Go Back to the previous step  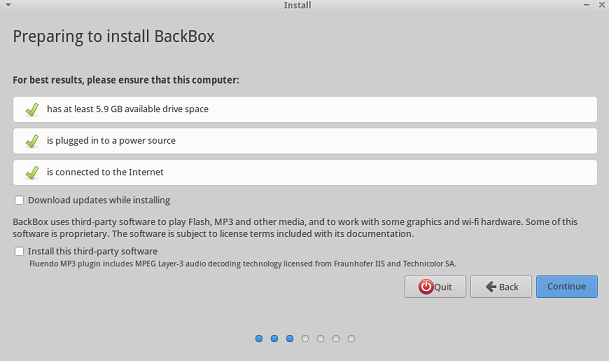point(501,287)
